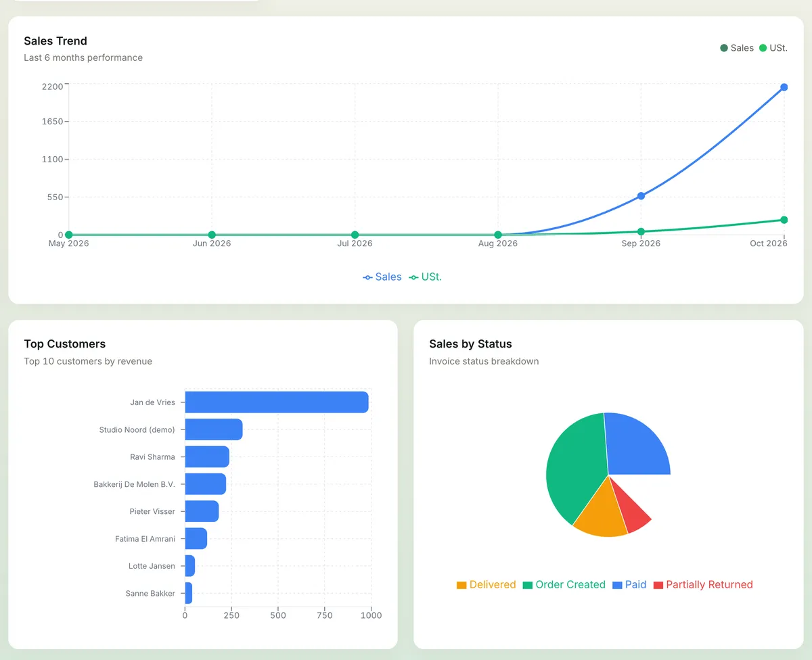The height and width of the screenshot is (660, 812).
Task: Click the USt. legend item in the Sales Trend header
Action: [773, 48]
